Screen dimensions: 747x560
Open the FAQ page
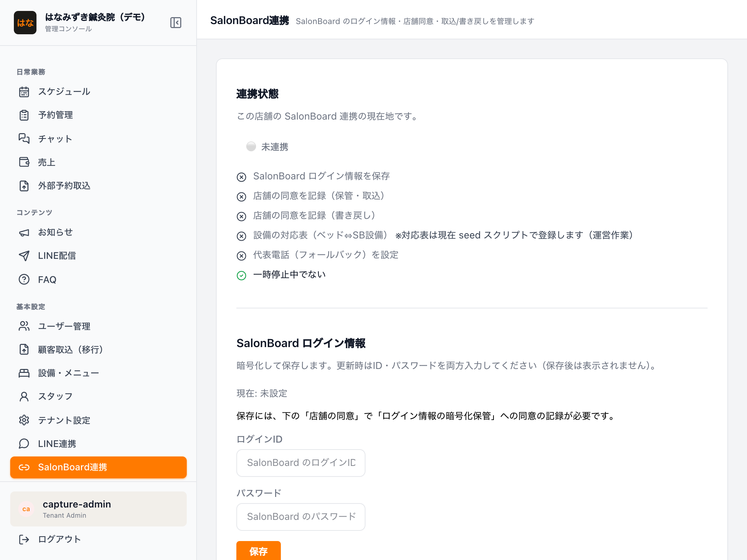(x=98, y=279)
